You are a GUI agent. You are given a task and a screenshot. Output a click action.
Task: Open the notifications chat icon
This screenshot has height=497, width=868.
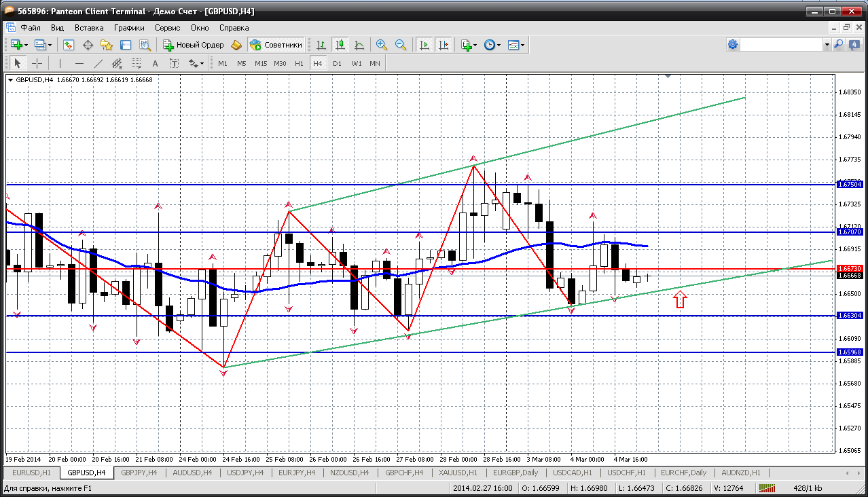pyautogui.click(x=854, y=45)
